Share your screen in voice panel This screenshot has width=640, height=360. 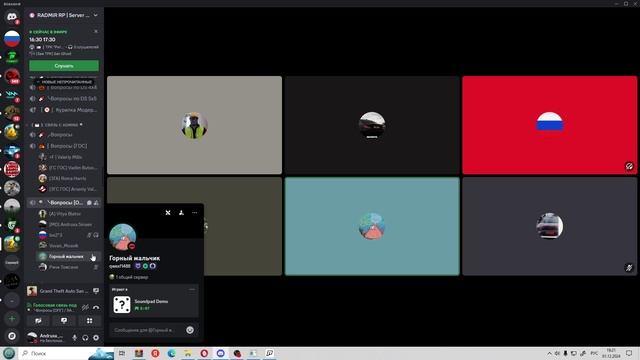point(64,321)
